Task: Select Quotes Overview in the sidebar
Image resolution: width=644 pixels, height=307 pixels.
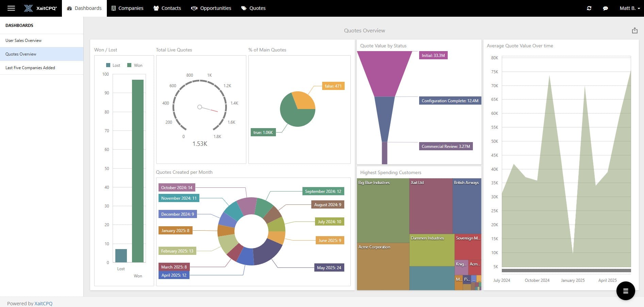Action: coord(21,54)
